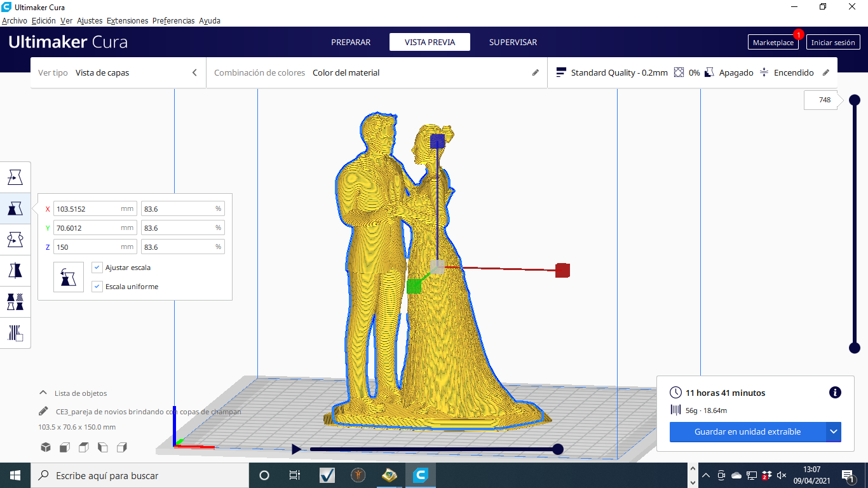Open the Archivo menu
The width and height of the screenshot is (868, 488).
coord(15,20)
